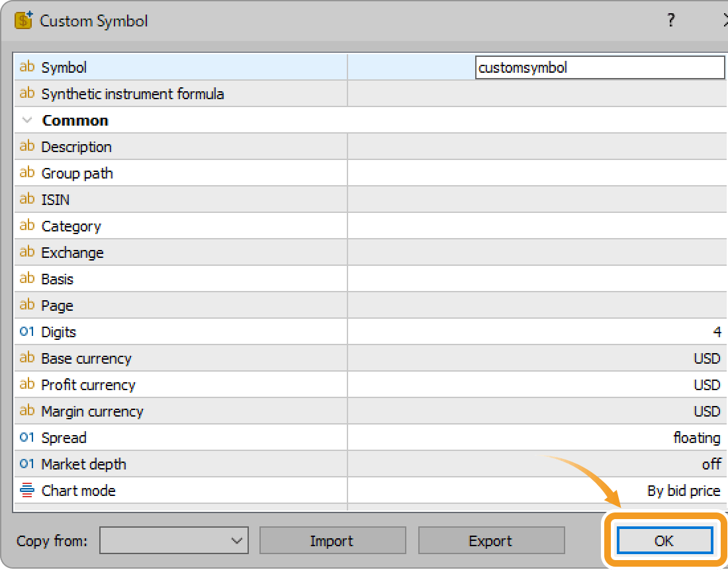Image resolution: width=728 pixels, height=570 pixels.
Task: Open the help question mark button
Action: pos(671,20)
